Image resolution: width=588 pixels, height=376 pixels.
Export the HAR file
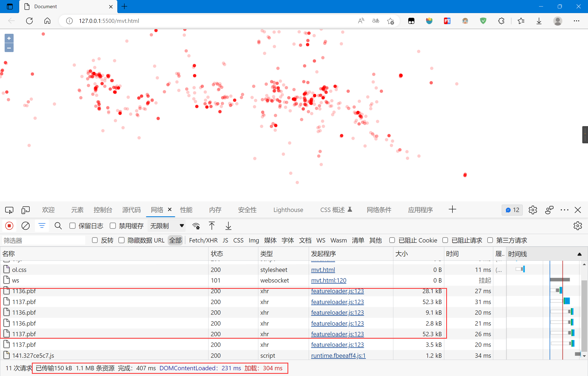click(228, 226)
